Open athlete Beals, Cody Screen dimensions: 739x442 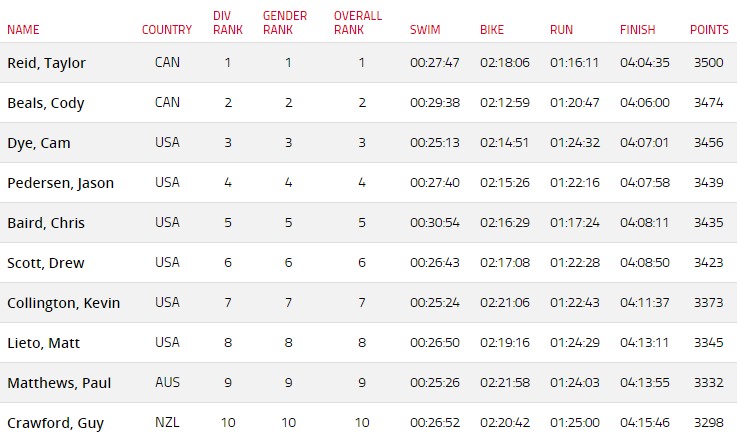pos(46,103)
